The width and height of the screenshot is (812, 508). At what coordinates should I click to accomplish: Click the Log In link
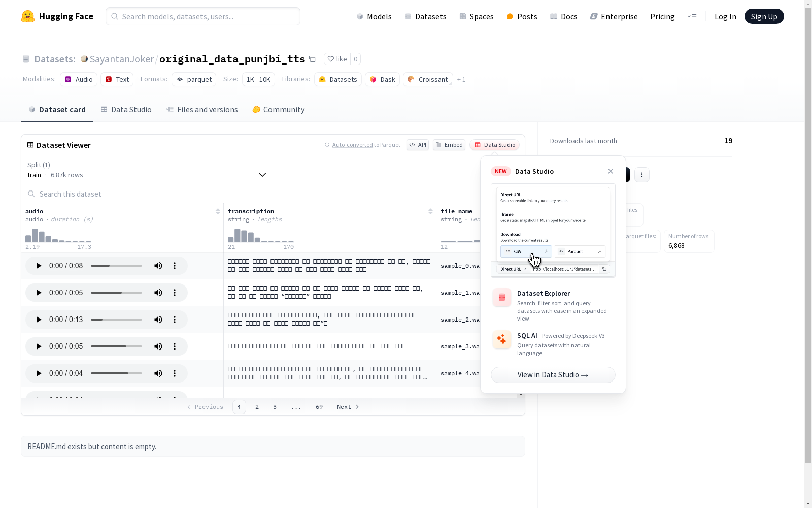pyautogui.click(x=725, y=16)
